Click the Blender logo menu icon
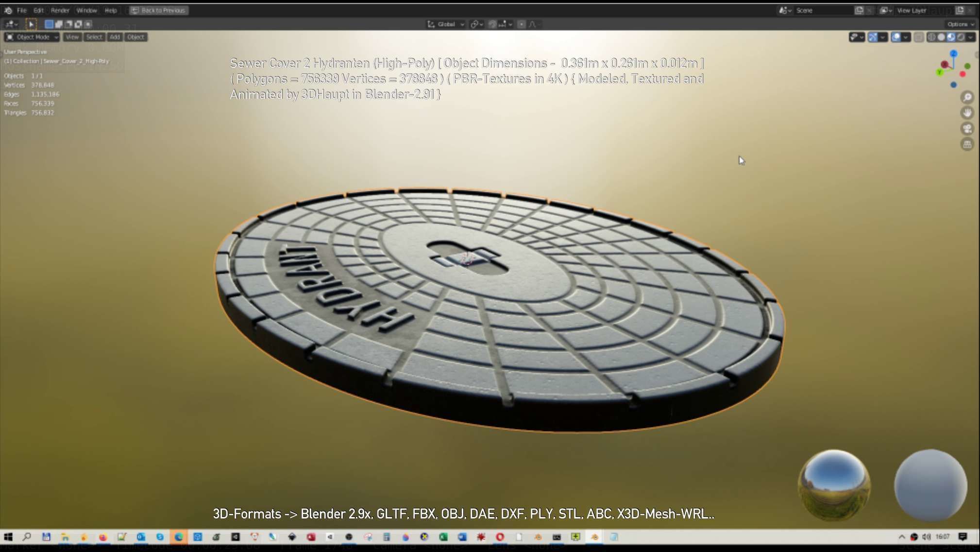 click(8, 10)
